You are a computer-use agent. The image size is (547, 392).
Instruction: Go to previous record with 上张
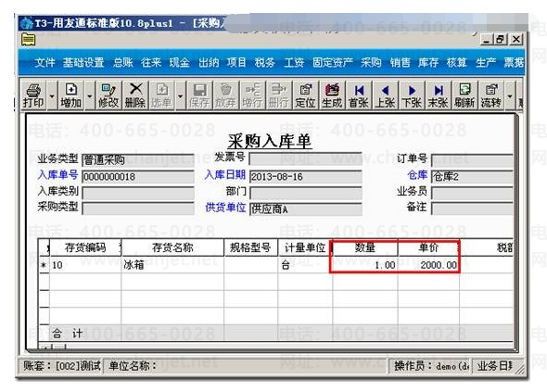(385, 95)
